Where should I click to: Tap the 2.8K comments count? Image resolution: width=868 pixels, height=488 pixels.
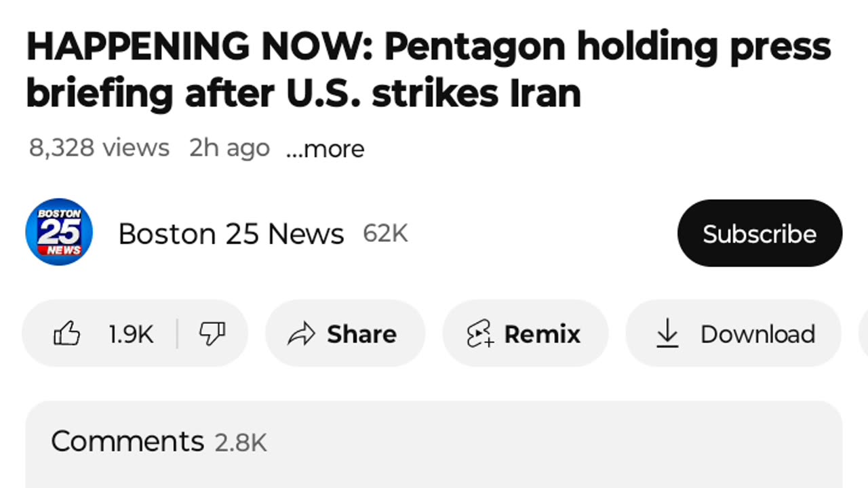241,443
